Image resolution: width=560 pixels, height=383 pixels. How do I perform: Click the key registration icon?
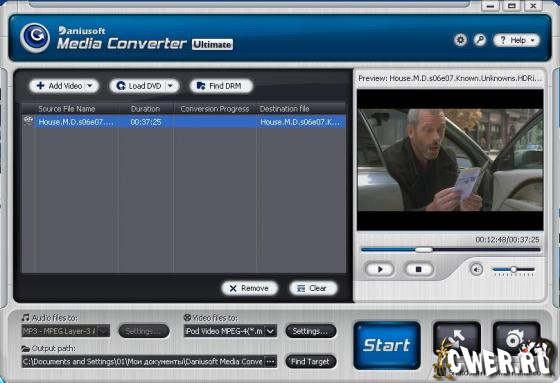point(480,40)
